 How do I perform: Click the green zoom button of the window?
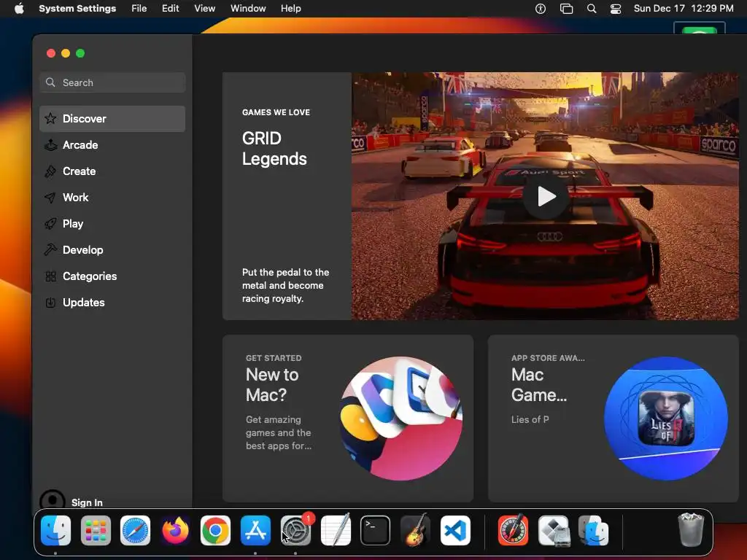pyautogui.click(x=80, y=53)
